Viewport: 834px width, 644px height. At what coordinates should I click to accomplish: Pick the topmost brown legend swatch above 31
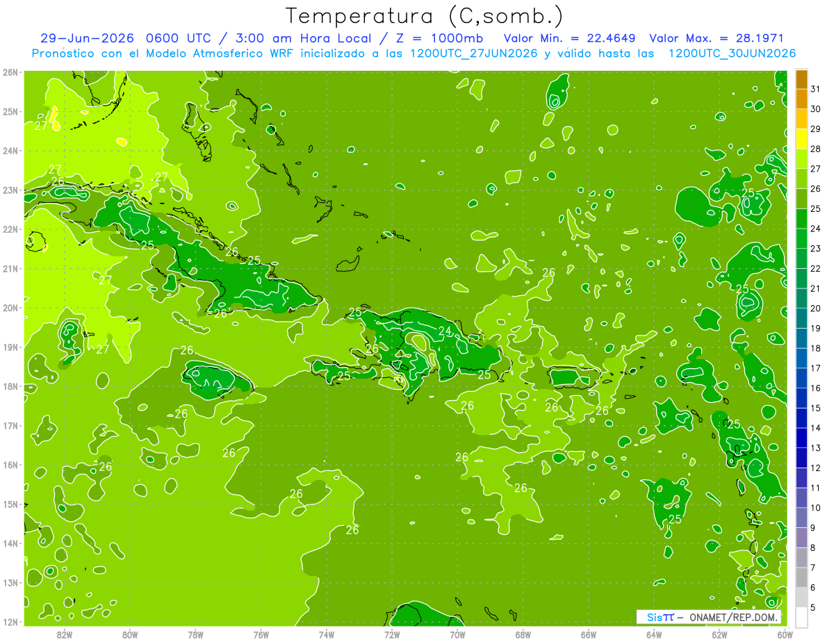(801, 79)
